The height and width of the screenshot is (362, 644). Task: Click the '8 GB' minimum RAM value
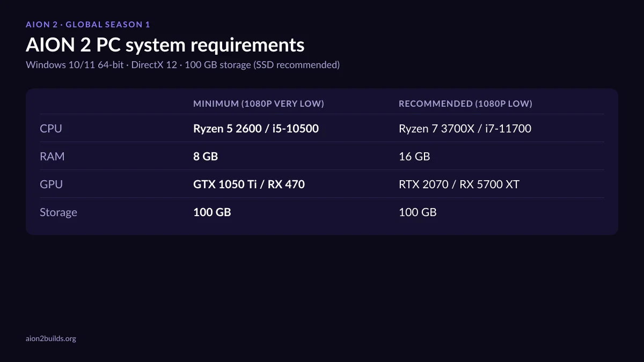206,157
